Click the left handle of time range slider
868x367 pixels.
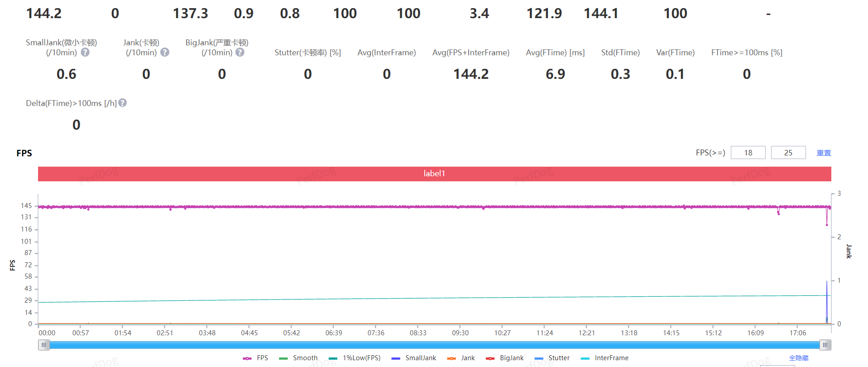(44, 345)
